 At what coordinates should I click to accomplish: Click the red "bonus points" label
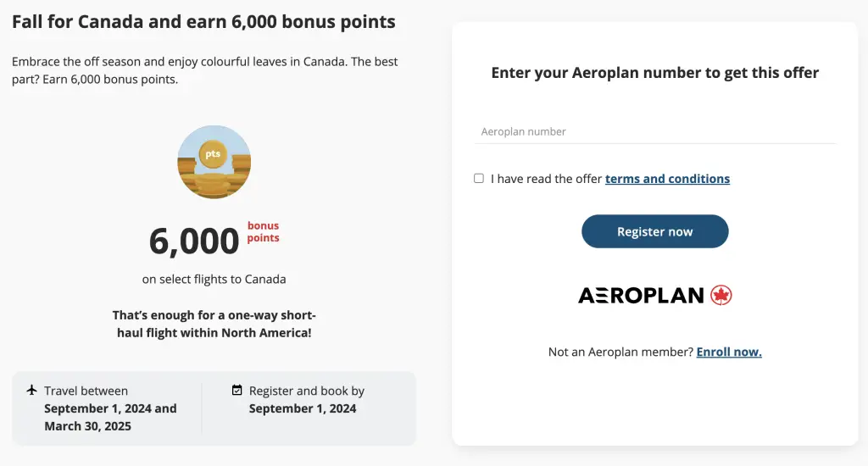click(263, 232)
